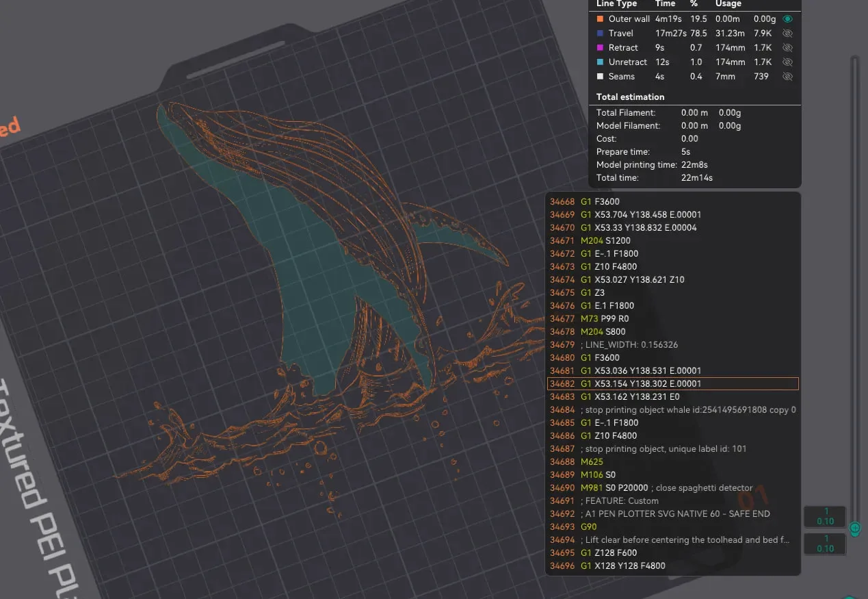Click Outer wall time 4m19s
This screenshot has width=868, height=599.
(668, 19)
